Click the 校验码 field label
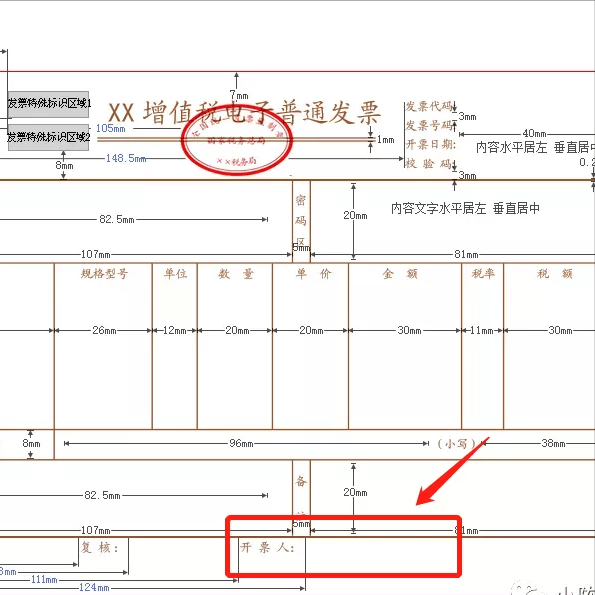Image resolution: width=595 pixels, height=595 pixels. (429, 164)
